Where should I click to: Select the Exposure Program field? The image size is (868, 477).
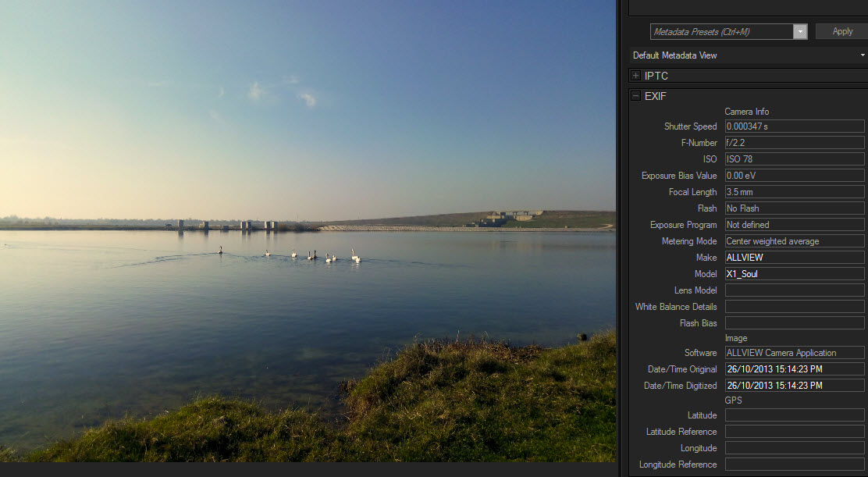coord(795,225)
